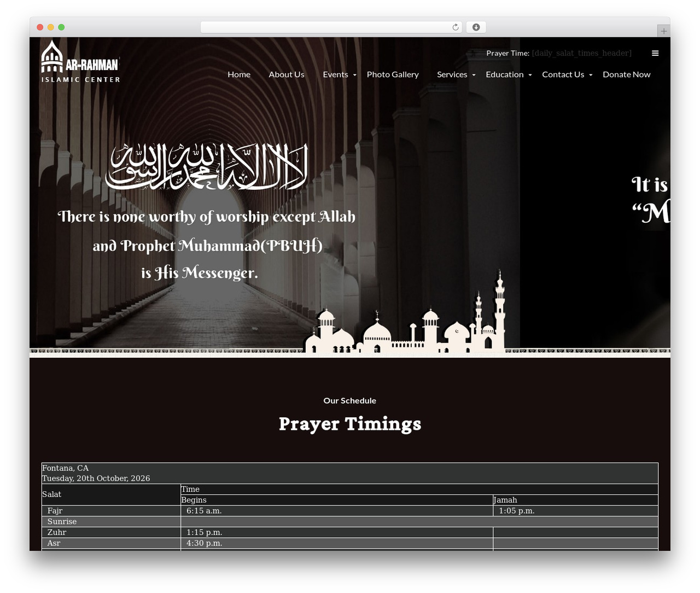Viewport: 700px width, 593px height.
Task: Open a new browser tab with plus
Action: 663,31
